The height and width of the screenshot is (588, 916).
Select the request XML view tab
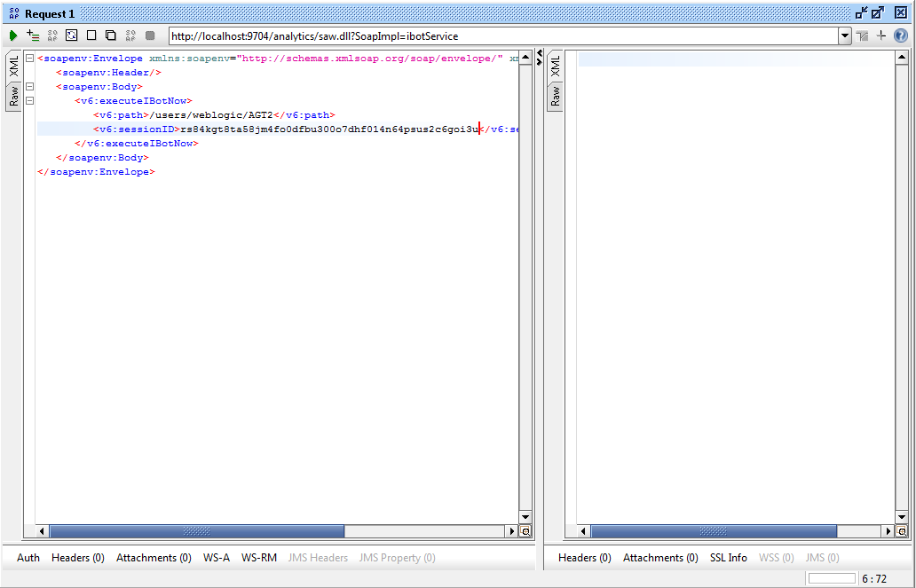(x=13, y=66)
